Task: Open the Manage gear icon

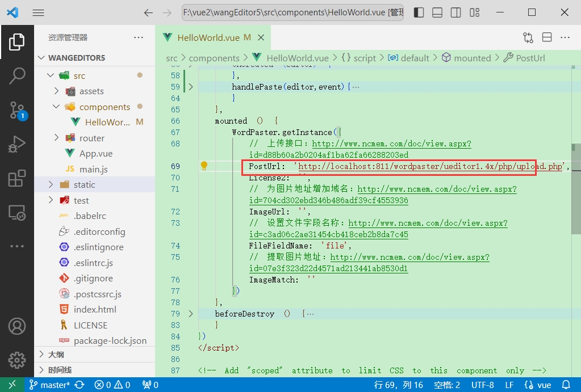Action: point(17,360)
